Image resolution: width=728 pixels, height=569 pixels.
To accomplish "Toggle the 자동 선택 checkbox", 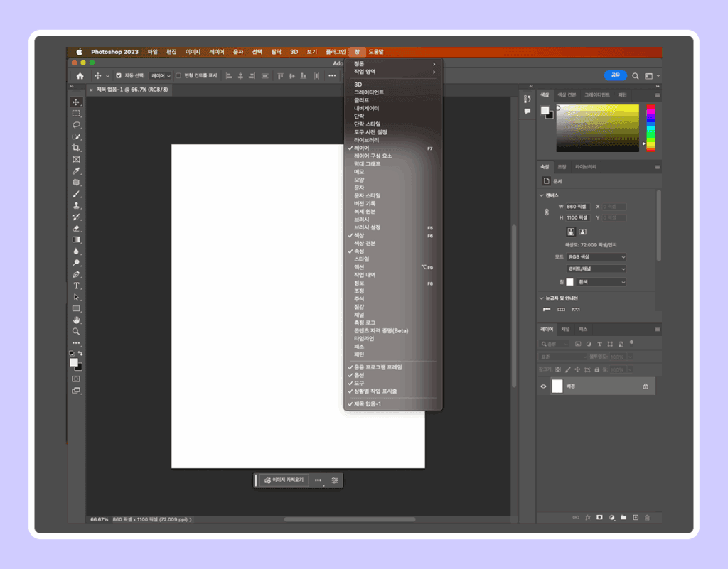I will 119,75.
